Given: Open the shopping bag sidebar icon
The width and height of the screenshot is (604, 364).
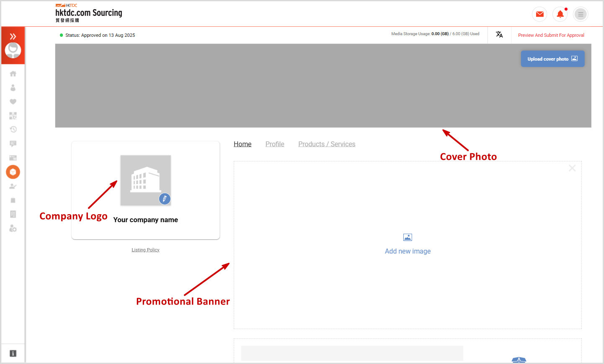Looking at the screenshot, I should pos(13,200).
